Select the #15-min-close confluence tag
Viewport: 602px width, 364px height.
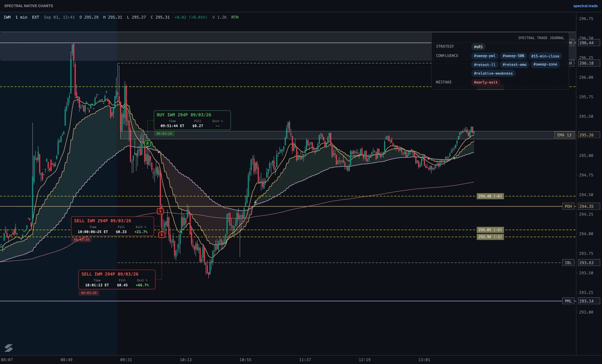tap(545, 56)
